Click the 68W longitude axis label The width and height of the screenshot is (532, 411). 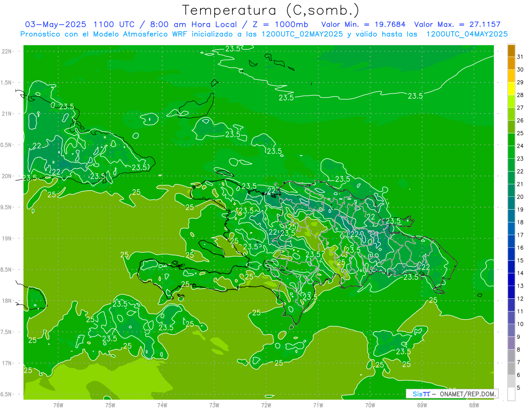(x=474, y=405)
